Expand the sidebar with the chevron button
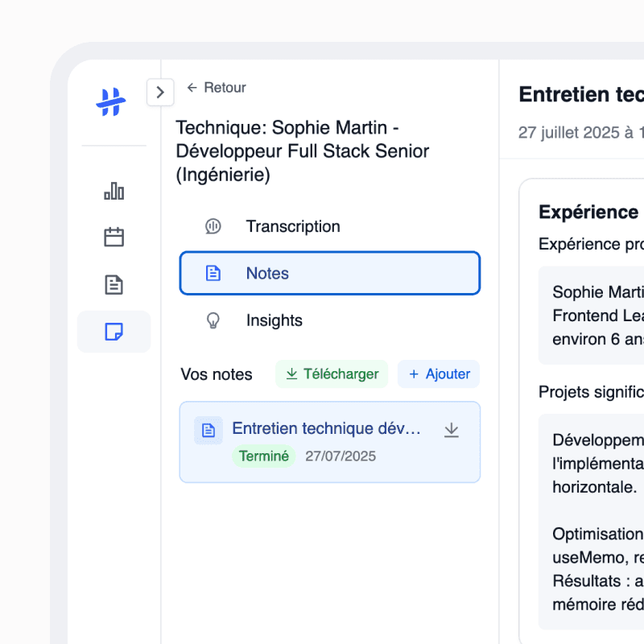Image resolution: width=644 pixels, height=644 pixels. 160,92
